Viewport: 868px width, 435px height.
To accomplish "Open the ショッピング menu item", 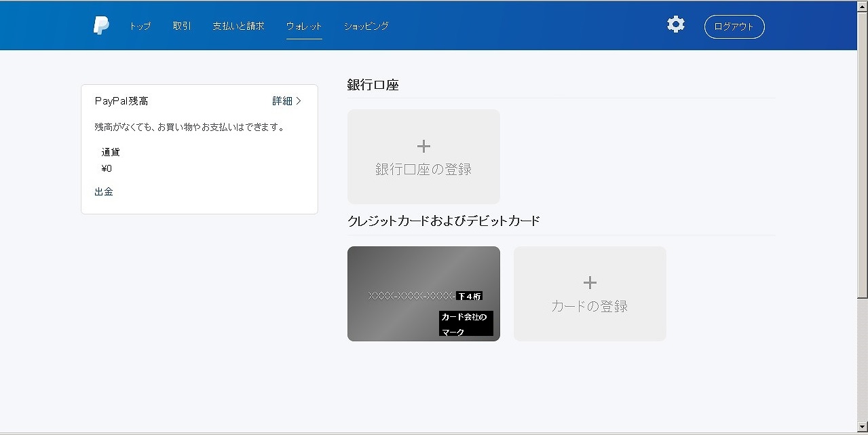I will click(x=366, y=26).
